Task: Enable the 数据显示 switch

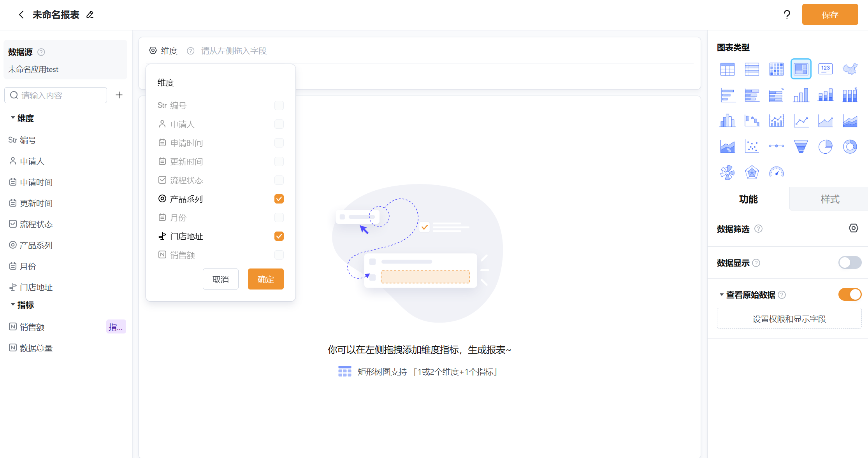Action: point(850,263)
